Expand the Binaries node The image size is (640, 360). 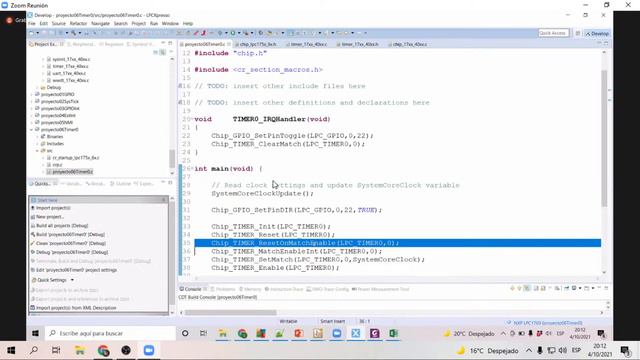tap(38, 136)
